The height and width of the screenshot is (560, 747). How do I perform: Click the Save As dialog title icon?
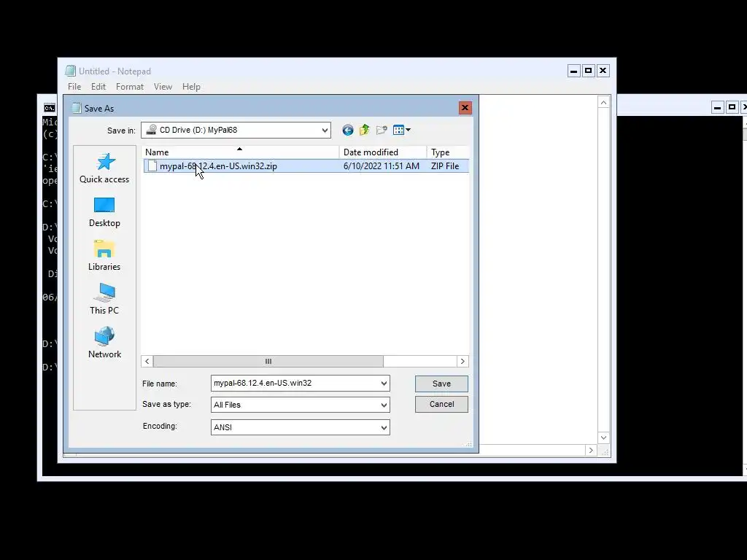(77, 108)
